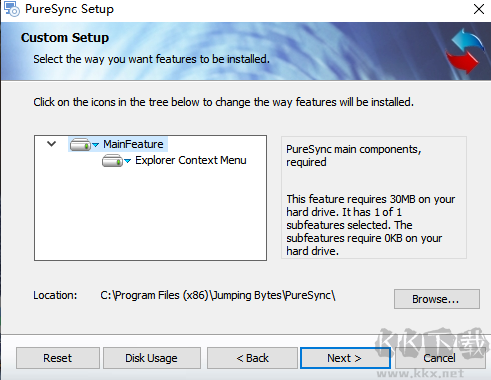
Task: Open MainFeature install options dropdown arrow
Action: coord(96,145)
